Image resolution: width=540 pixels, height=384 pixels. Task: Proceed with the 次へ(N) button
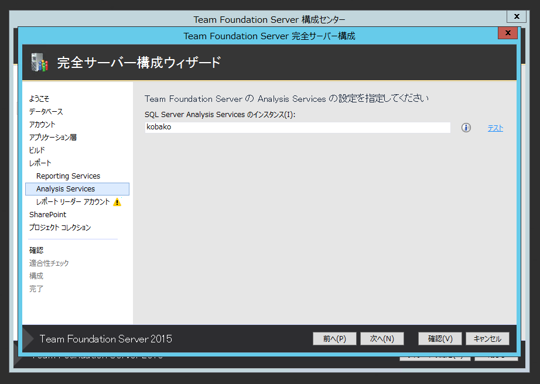[x=382, y=339]
